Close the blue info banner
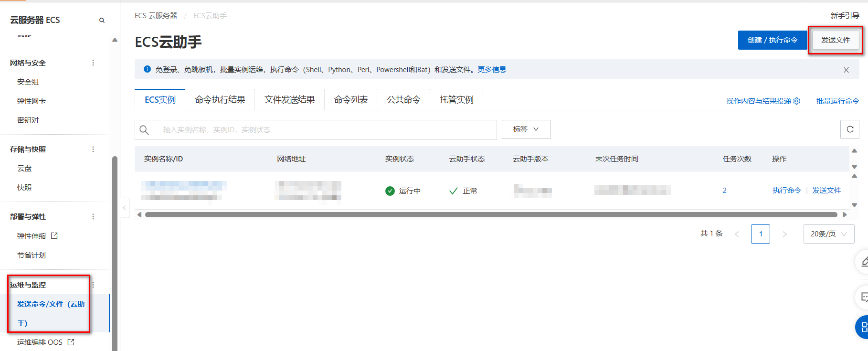 (846, 70)
